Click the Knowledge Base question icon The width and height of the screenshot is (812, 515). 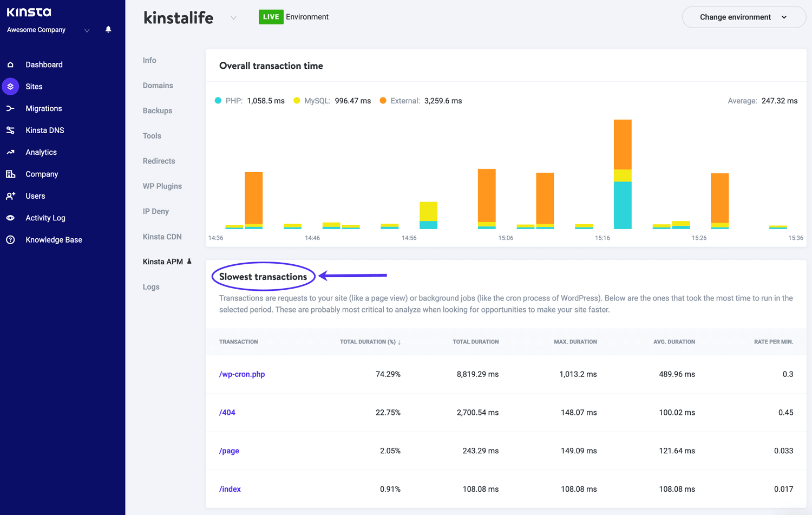coord(10,240)
